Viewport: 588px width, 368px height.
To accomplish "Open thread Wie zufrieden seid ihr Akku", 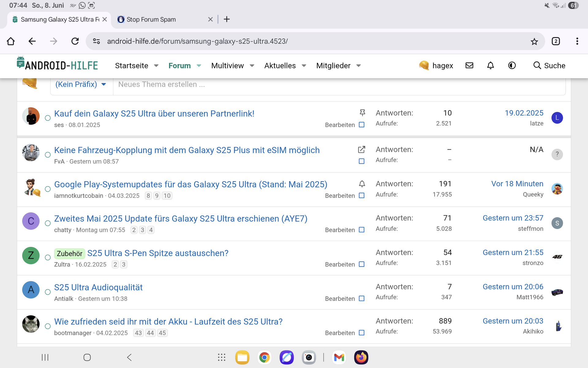I will pos(168,321).
